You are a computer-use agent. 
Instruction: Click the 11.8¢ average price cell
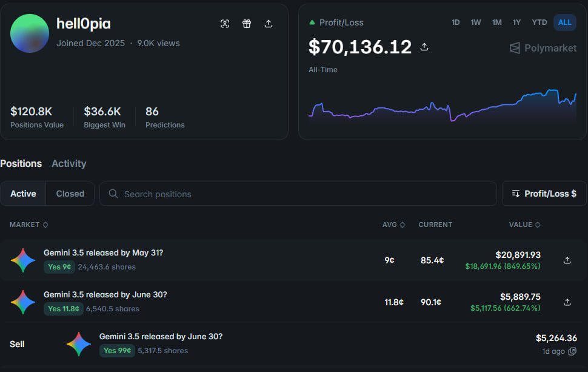pyautogui.click(x=394, y=302)
